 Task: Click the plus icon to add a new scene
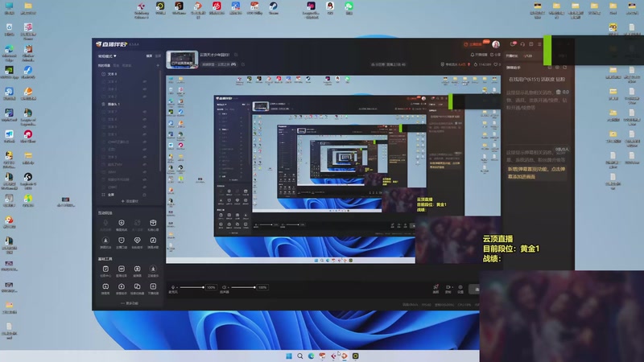tap(158, 65)
